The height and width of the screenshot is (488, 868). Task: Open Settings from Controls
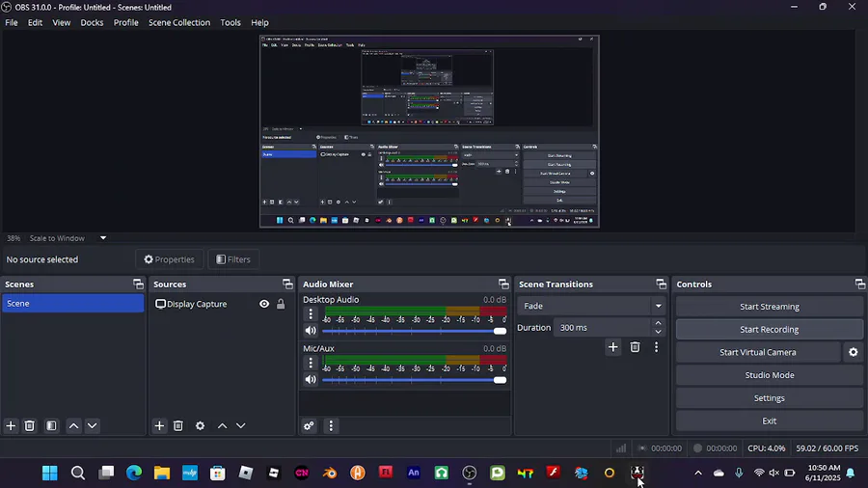tap(769, 397)
